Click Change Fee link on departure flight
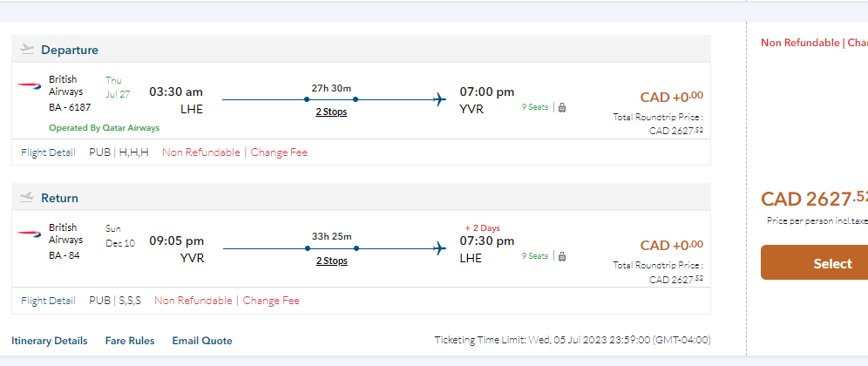This screenshot has width=868, height=366. 279,152
